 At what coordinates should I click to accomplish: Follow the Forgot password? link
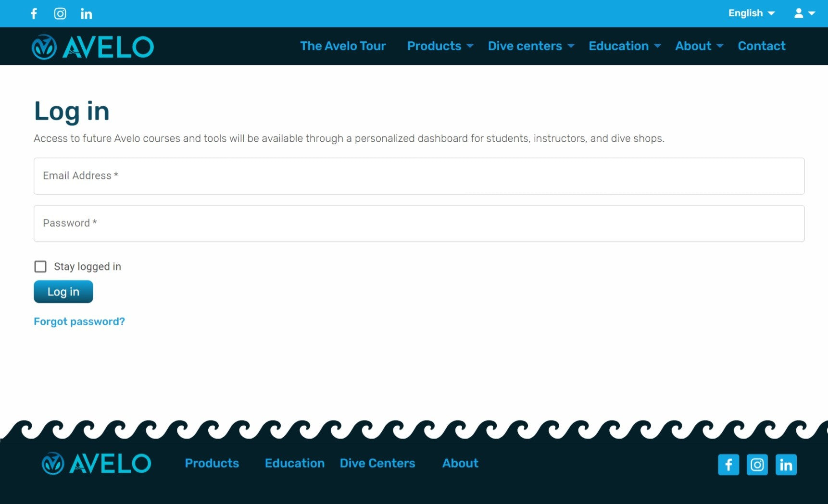[79, 321]
